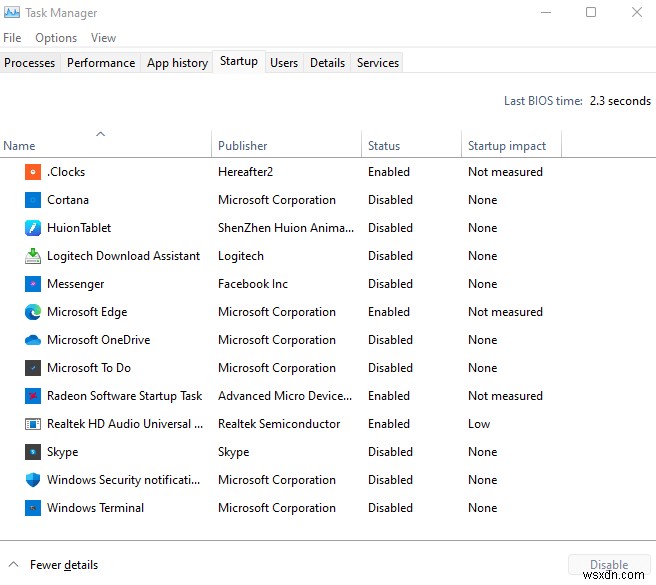Screen dimensions: 656x585
Task: Click the Microsoft Edge icon
Action: pos(33,312)
